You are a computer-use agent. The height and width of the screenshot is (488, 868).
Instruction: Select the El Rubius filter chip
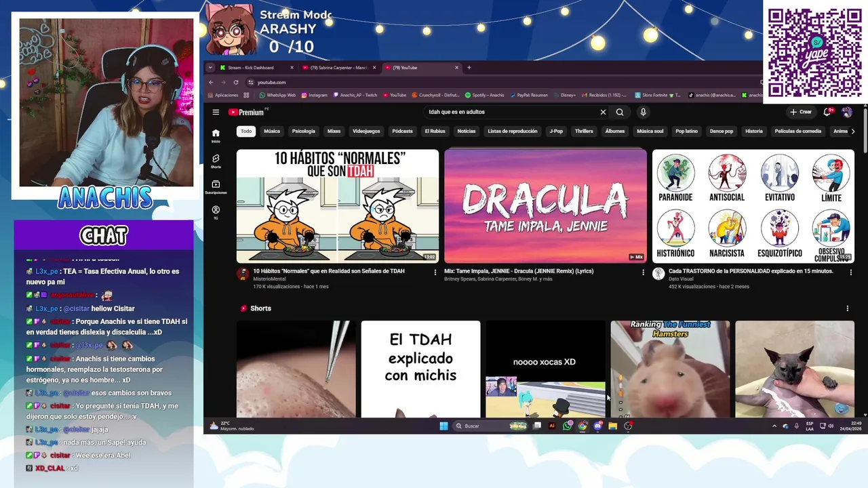tap(435, 131)
